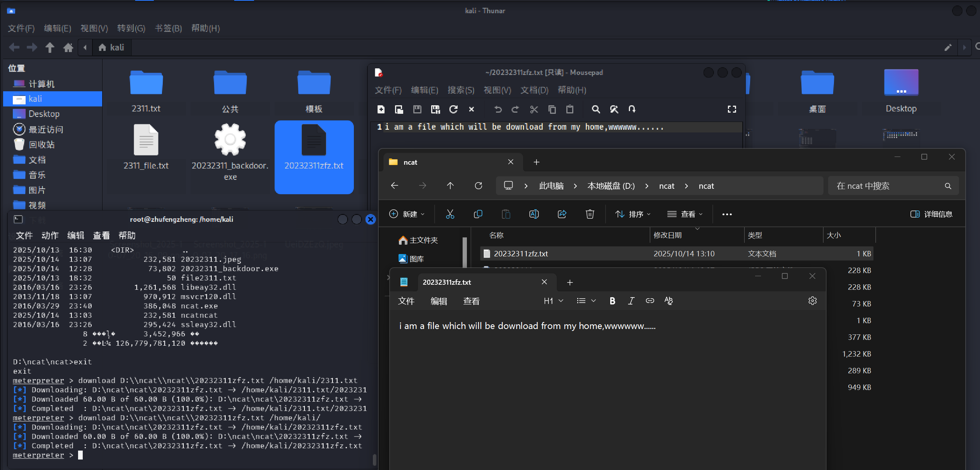Select 回收站 in Thunar sidebar
Screen dimensions: 980x470
point(41,144)
